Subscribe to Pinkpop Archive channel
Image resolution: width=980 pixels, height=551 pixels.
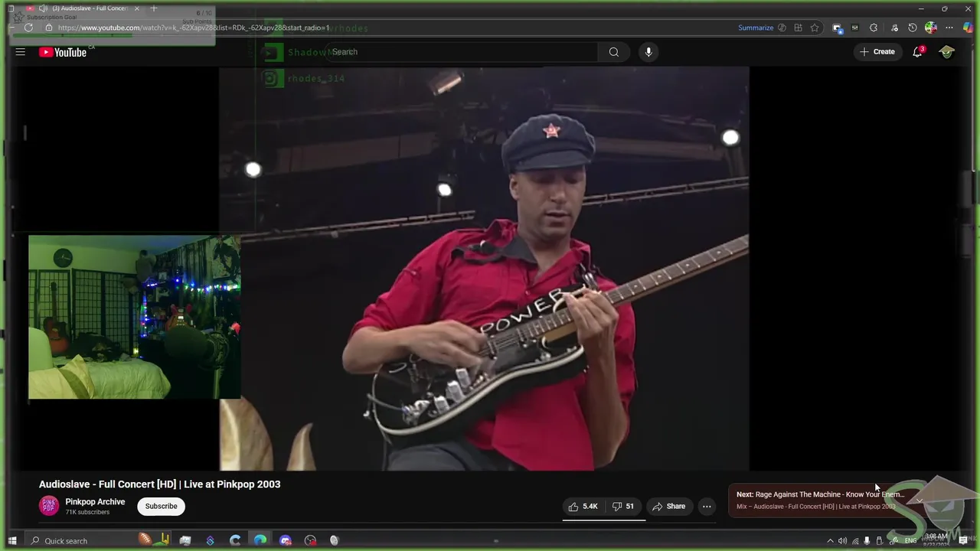[x=162, y=506]
